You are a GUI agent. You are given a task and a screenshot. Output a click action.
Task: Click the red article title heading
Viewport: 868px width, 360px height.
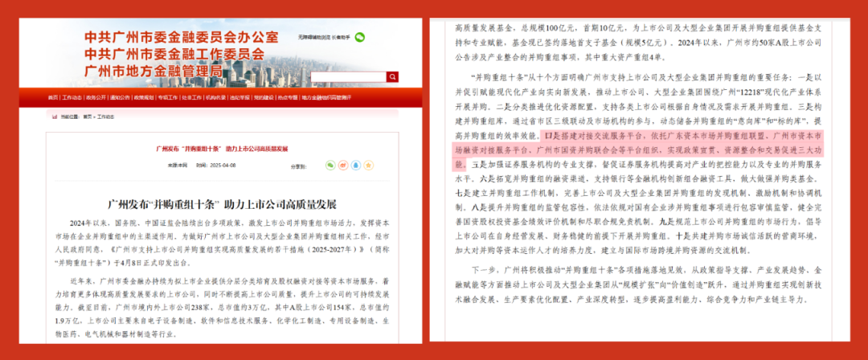pos(223,149)
